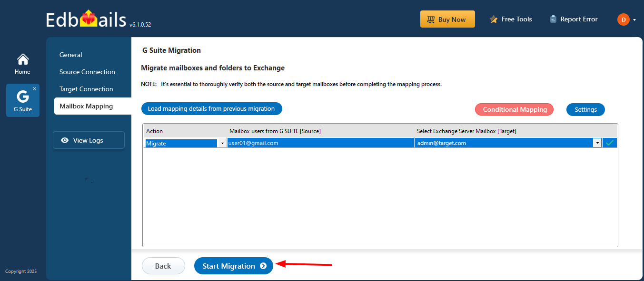644x281 pixels.
Task: Expand the Action Migrate dropdown
Action: click(222, 143)
